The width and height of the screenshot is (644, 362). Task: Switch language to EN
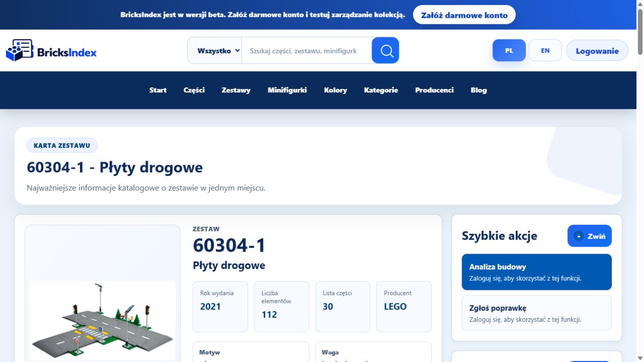pos(545,50)
